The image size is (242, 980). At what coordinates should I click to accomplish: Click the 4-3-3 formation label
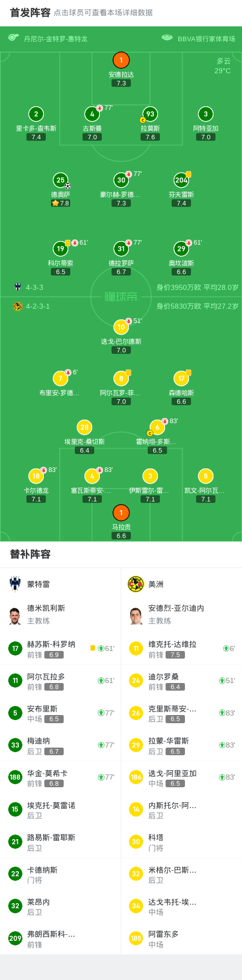[x=35, y=287]
